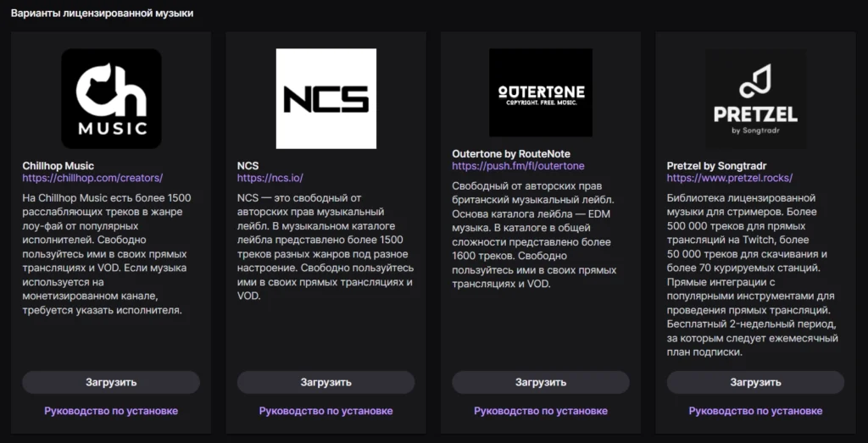Open the ncs.io link
The image size is (868, 443).
[x=270, y=178]
